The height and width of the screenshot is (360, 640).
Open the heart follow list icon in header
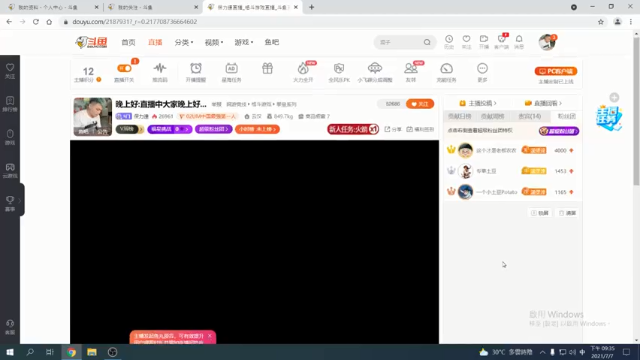tap(466, 39)
